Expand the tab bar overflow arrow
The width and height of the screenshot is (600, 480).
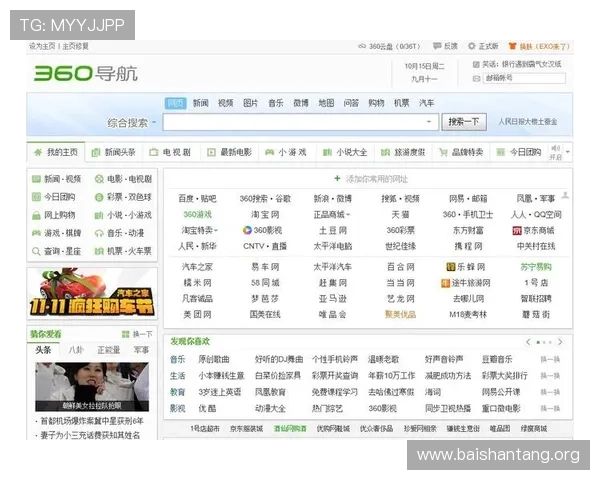(x=567, y=152)
